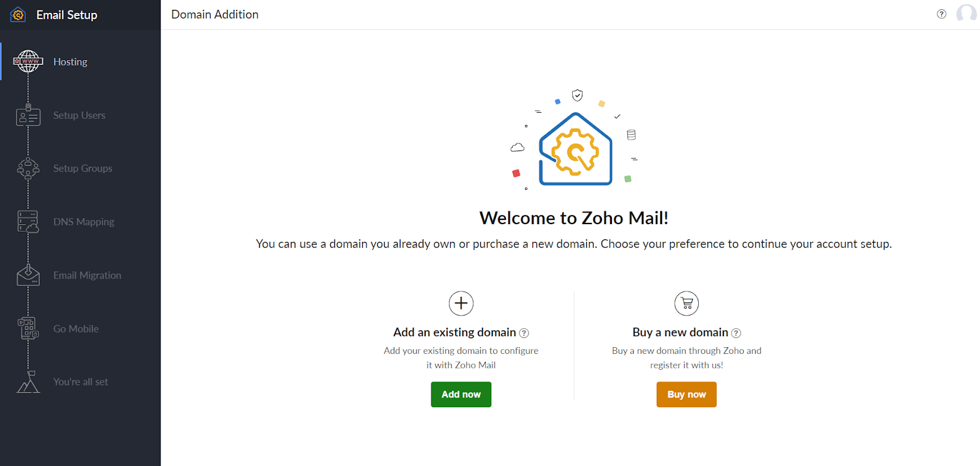Image resolution: width=980 pixels, height=466 pixels.
Task: Select the DNS Mapping step label
Action: click(x=84, y=222)
